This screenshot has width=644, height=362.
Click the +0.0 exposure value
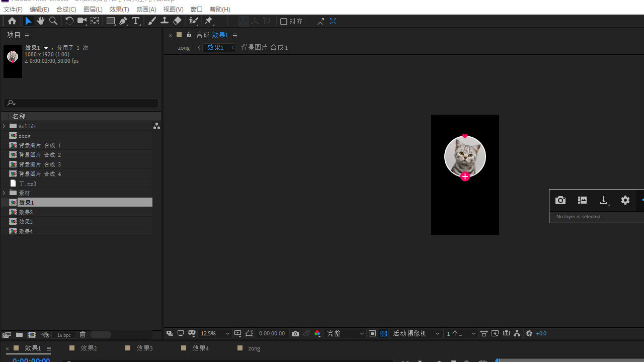tap(541, 334)
